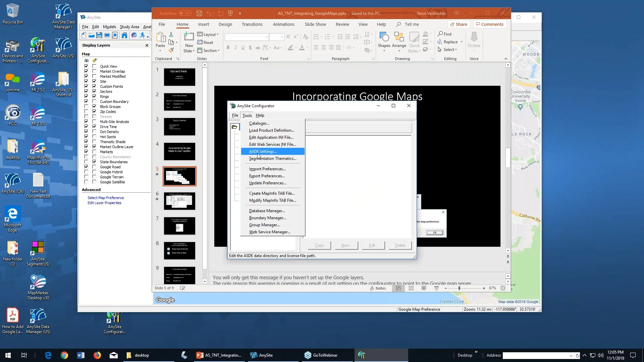The width and height of the screenshot is (644, 362).
Task: Toggle the AutoSave switch
Action: tap(185, 13)
